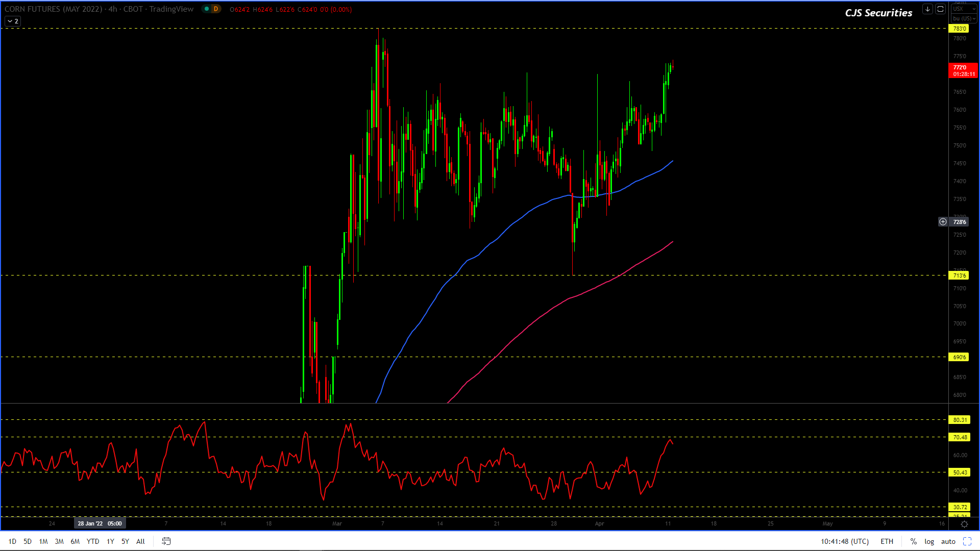
Task: Click the fullscreen icon in bottom right
Action: pyautogui.click(x=967, y=541)
